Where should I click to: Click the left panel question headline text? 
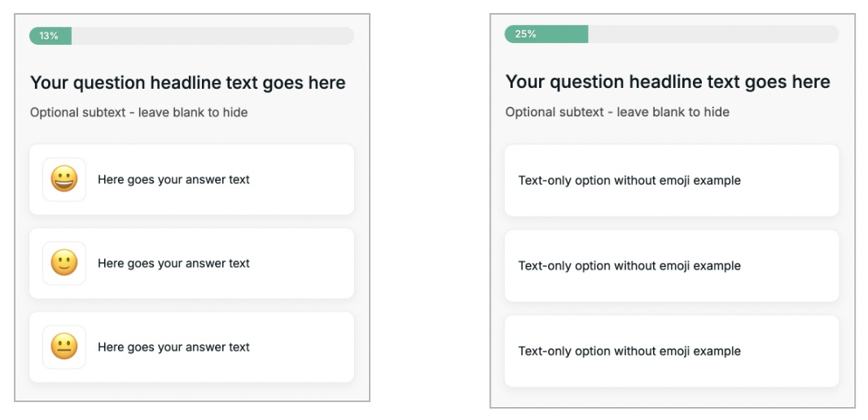click(x=187, y=83)
